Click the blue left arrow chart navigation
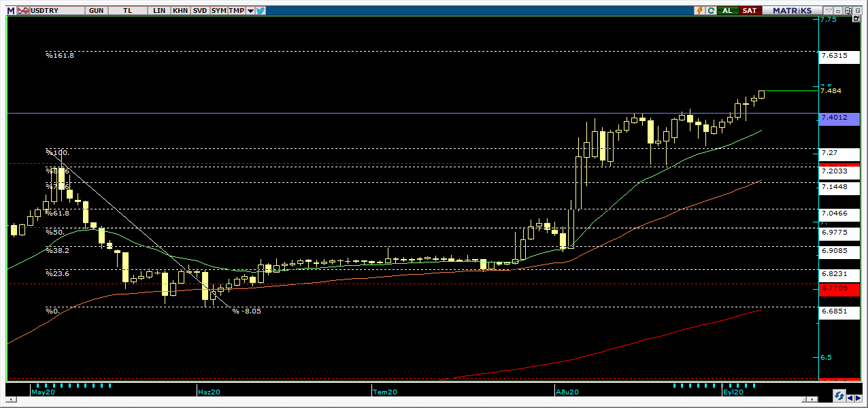This screenshot has height=408, width=868. click(x=850, y=398)
